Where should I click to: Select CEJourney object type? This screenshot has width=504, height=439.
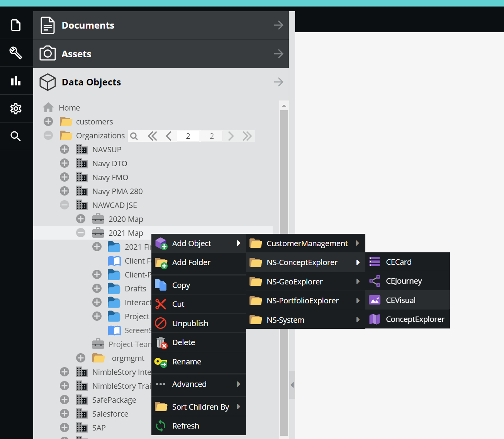[404, 281]
